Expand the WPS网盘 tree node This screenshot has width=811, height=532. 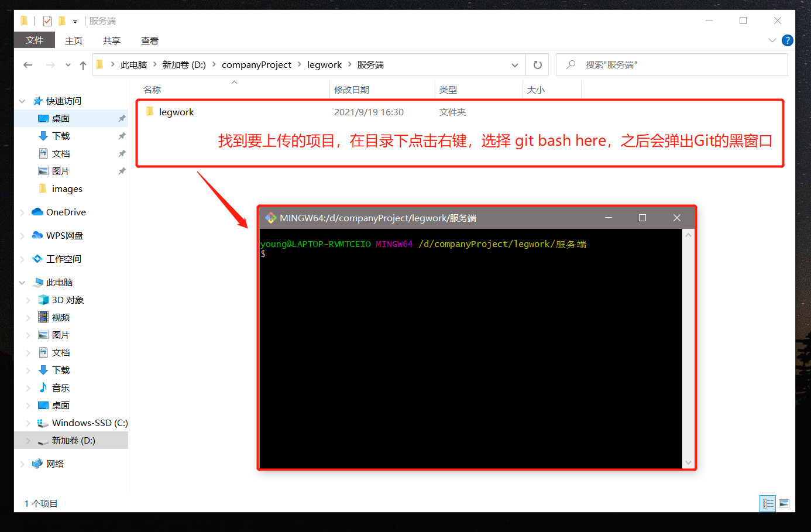(x=22, y=236)
